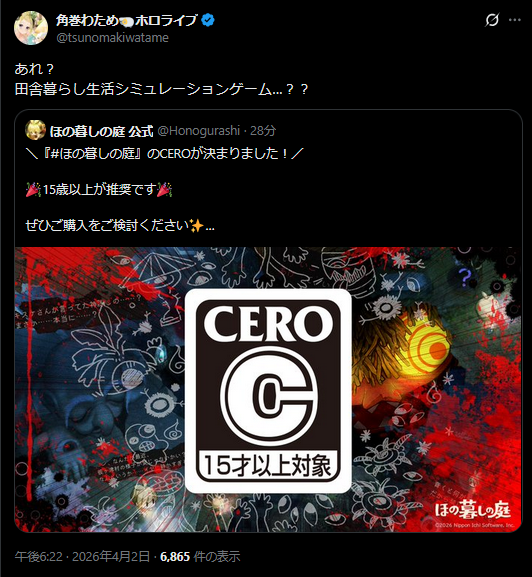Expand the truncated quoted text ellipsis
532x577 pixels.
tap(210, 227)
